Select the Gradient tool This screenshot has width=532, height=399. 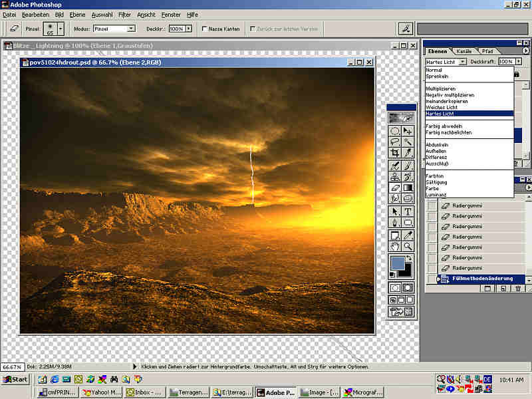408,188
